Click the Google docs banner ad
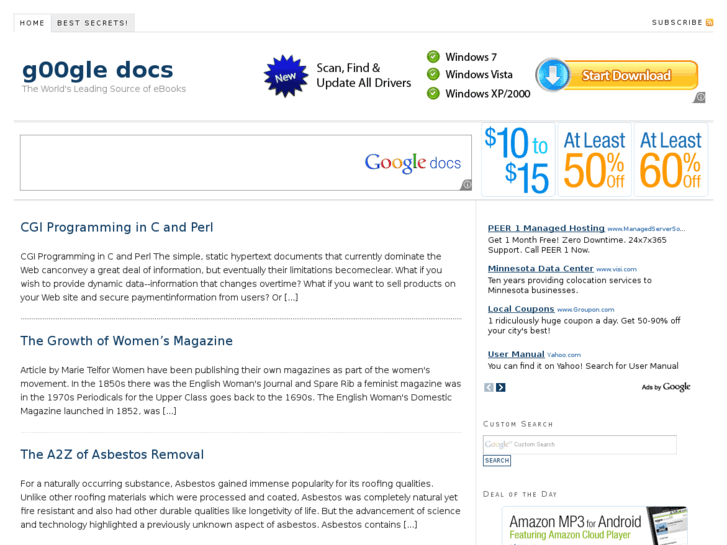Image resolution: width=727 pixels, height=545 pixels. (246, 163)
